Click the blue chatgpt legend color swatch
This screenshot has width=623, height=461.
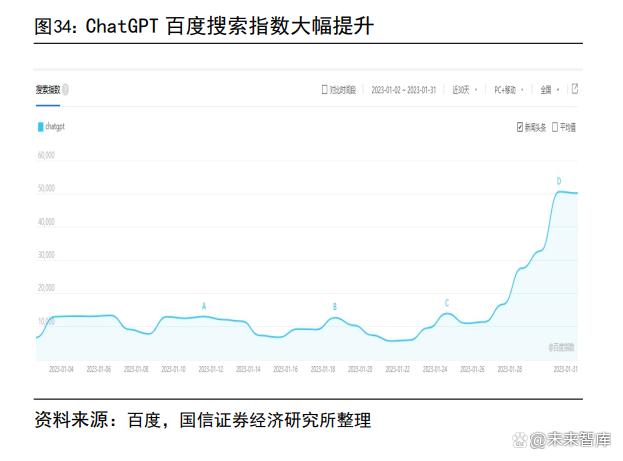[x=40, y=127]
